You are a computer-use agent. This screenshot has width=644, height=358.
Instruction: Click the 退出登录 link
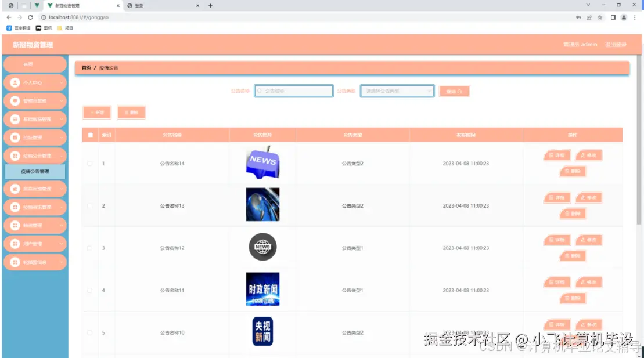tap(616, 44)
